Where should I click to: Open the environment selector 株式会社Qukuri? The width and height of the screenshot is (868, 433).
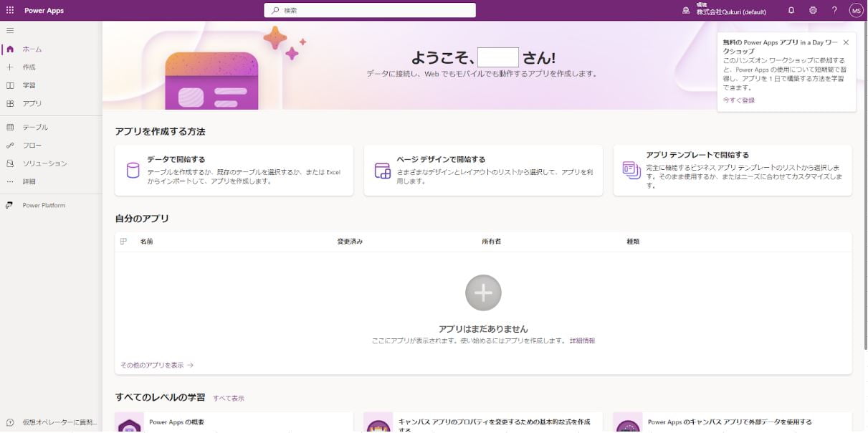tap(724, 10)
